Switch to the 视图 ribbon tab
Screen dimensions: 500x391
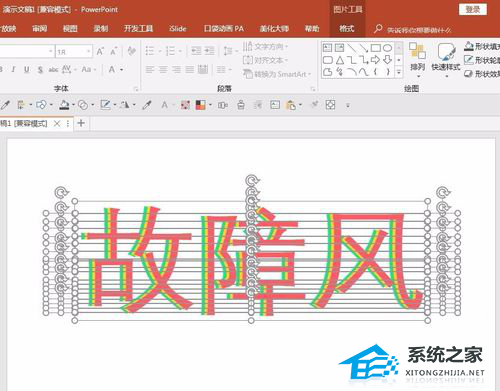pos(70,29)
